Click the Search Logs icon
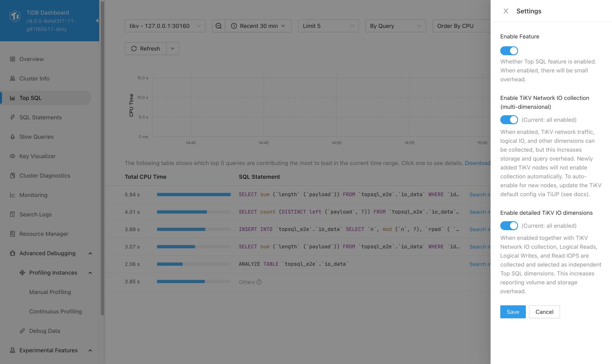The image size is (612, 364). (x=13, y=214)
